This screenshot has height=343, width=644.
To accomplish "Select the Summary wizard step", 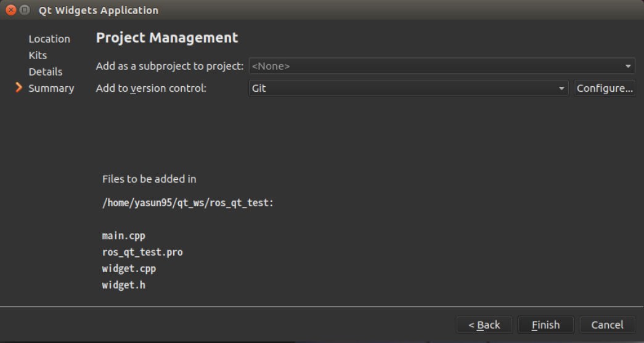I will point(51,88).
